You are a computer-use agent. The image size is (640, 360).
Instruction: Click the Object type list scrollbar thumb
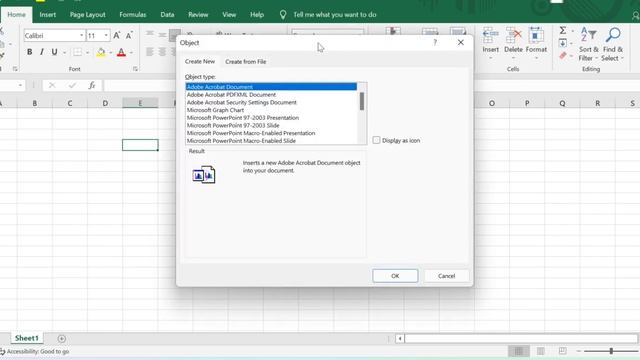coord(362,101)
